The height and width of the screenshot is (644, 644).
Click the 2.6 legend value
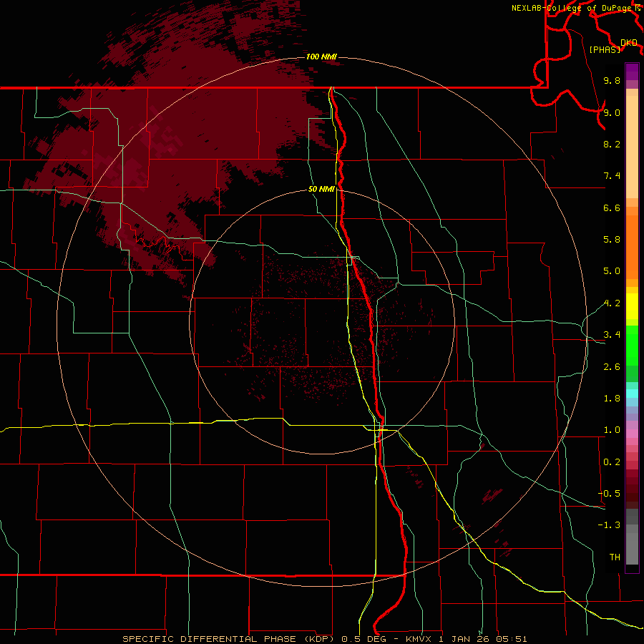[x=612, y=367]
